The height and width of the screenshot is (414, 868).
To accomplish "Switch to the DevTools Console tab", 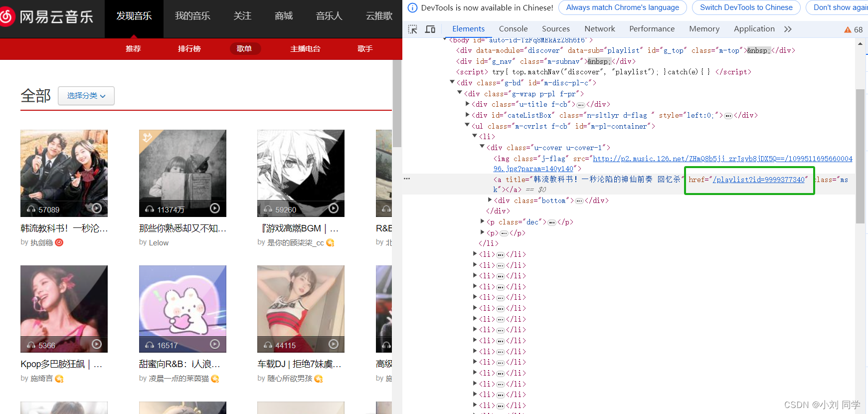I will pyautogui.click(x=513, y=29).
